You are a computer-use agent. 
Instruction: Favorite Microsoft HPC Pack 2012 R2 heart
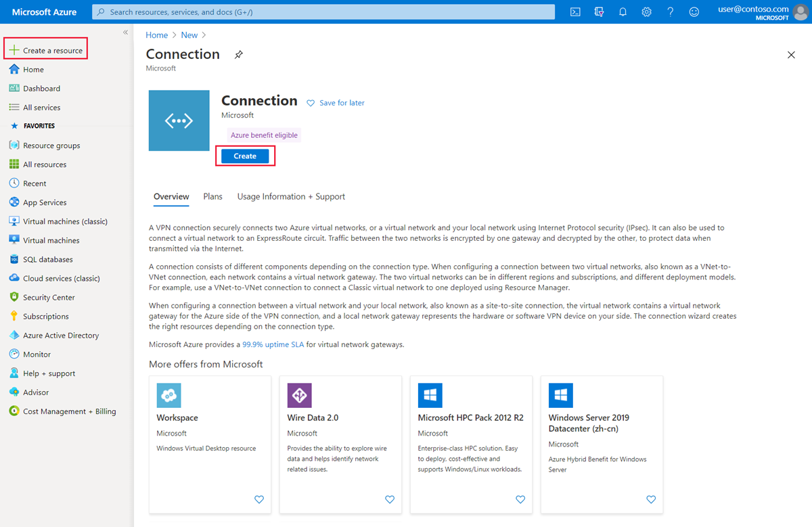(520, 499)
